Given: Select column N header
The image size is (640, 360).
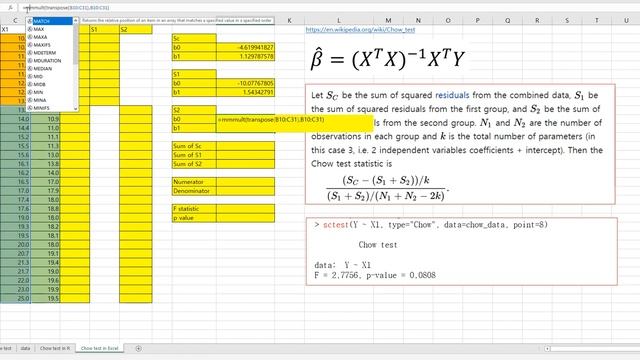Looking at the screenshot, I should click(418, 20).
